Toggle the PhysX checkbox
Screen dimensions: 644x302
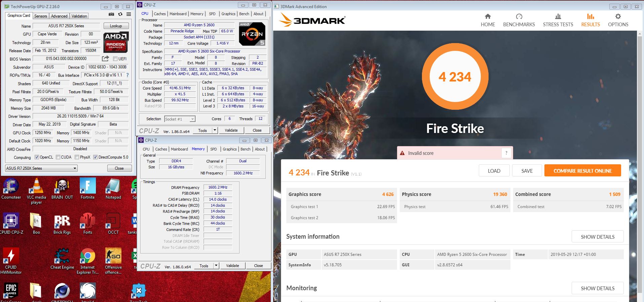pos(77,157)
